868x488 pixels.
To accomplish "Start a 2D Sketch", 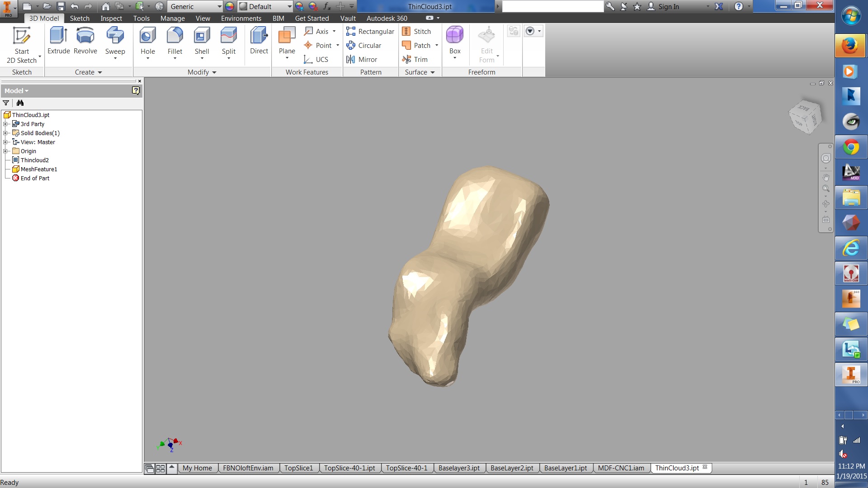I will pyautogui.click(x=22, y=45).
